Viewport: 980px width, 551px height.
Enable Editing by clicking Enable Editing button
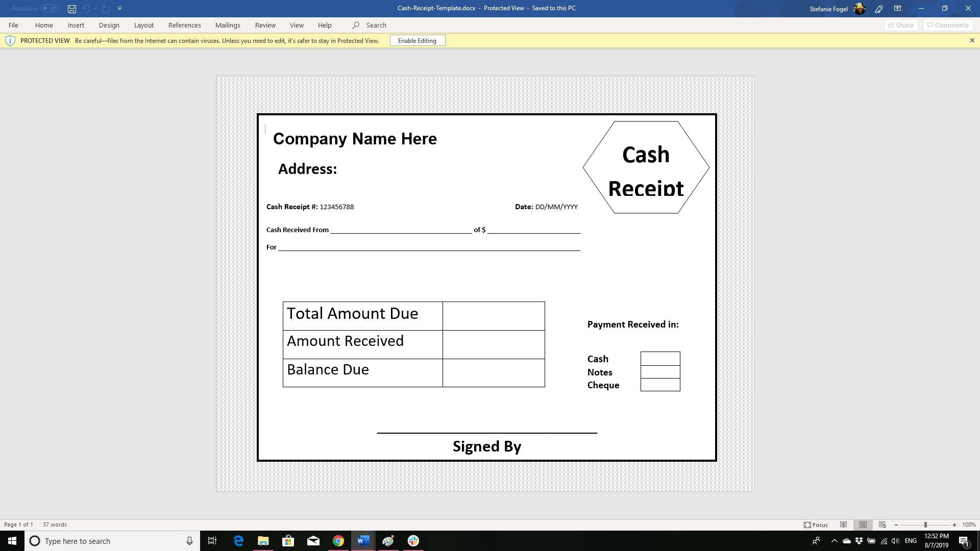pos(418,40)
